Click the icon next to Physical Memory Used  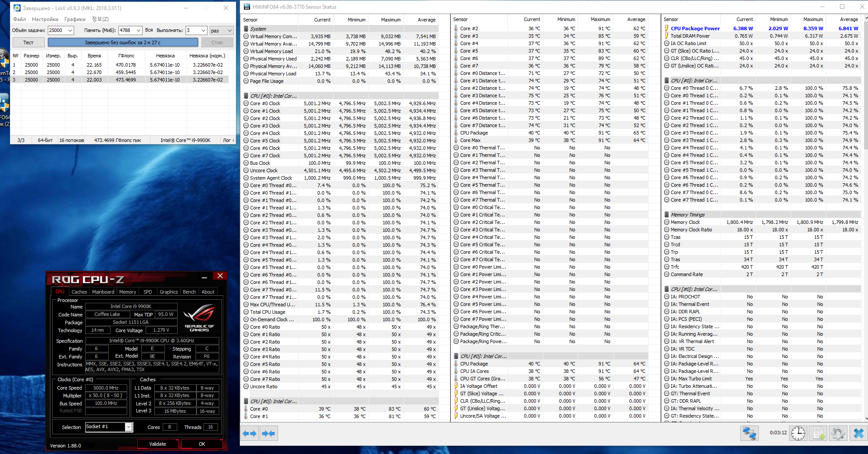tap(246, 59)
